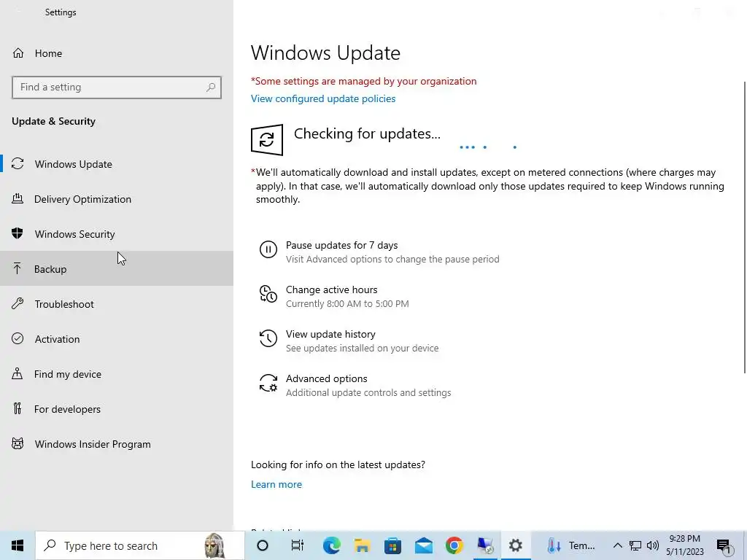747x560 pixels.
Task: Click the history icon for update history
Action: tap(268, 338)
